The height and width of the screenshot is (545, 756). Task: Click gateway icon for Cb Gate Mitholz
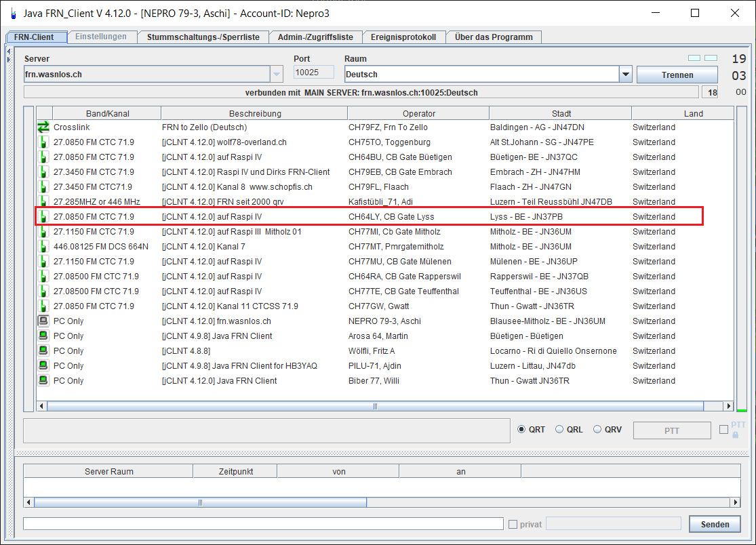click(x=43, y=232)
